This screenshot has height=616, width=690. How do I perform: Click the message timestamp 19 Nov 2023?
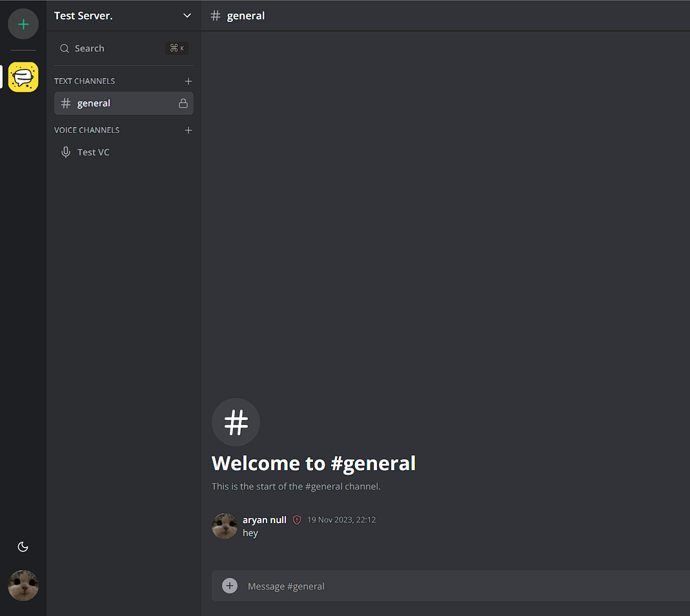tap(341, 519)
